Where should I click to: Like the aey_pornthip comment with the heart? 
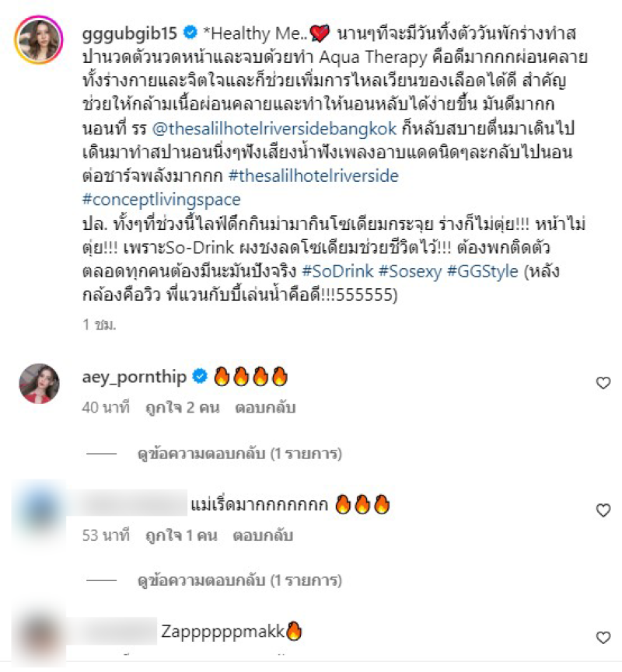tap(603, 383)
